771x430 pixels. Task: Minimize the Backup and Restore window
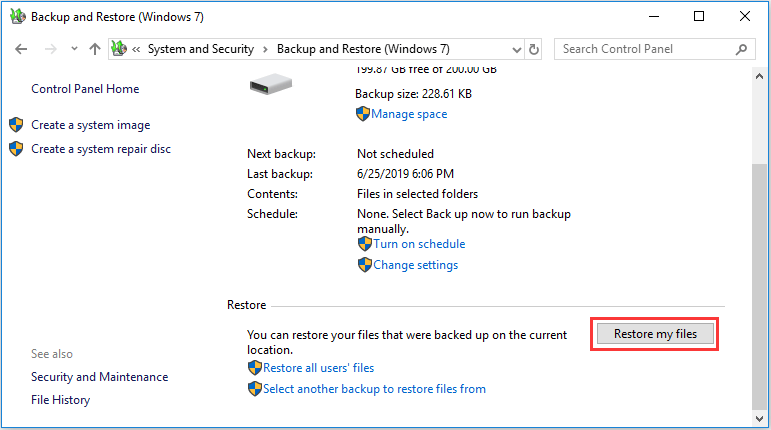point(653,17)
